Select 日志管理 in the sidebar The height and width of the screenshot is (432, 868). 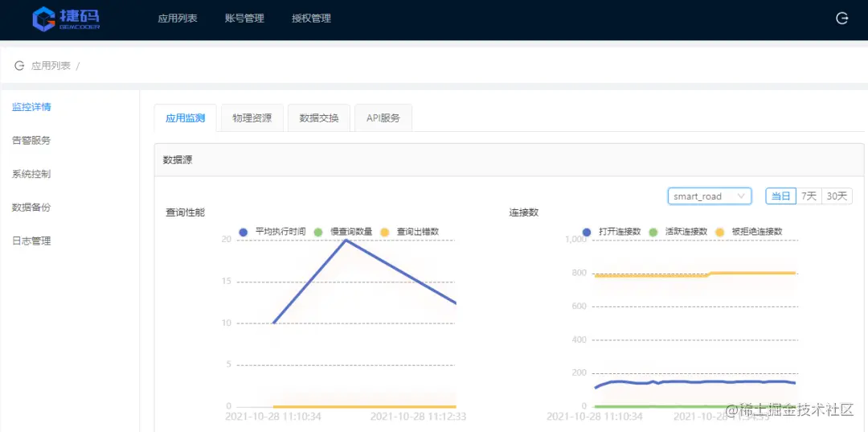[x=31, y=241]
